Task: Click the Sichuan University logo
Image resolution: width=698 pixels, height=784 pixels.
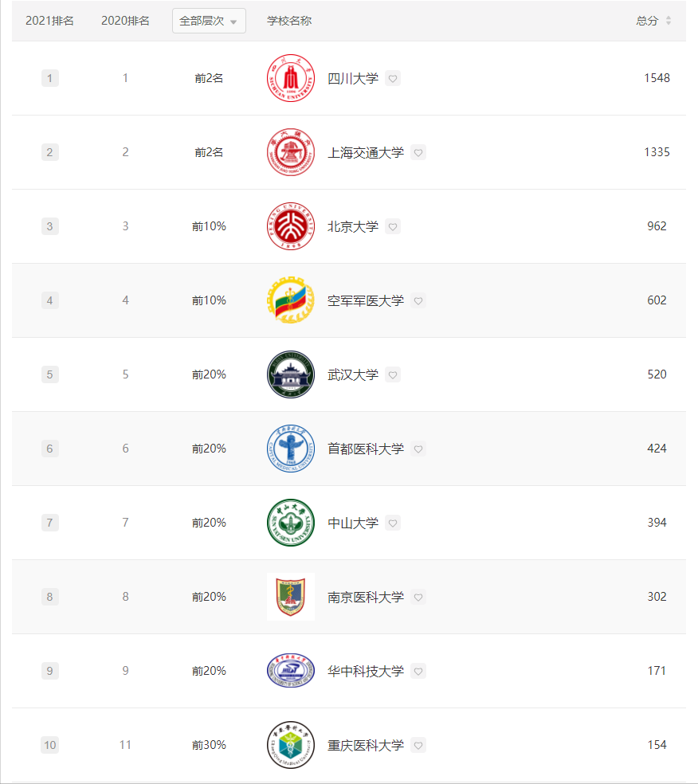Action: pyautogui.click(x=290, y=78)
